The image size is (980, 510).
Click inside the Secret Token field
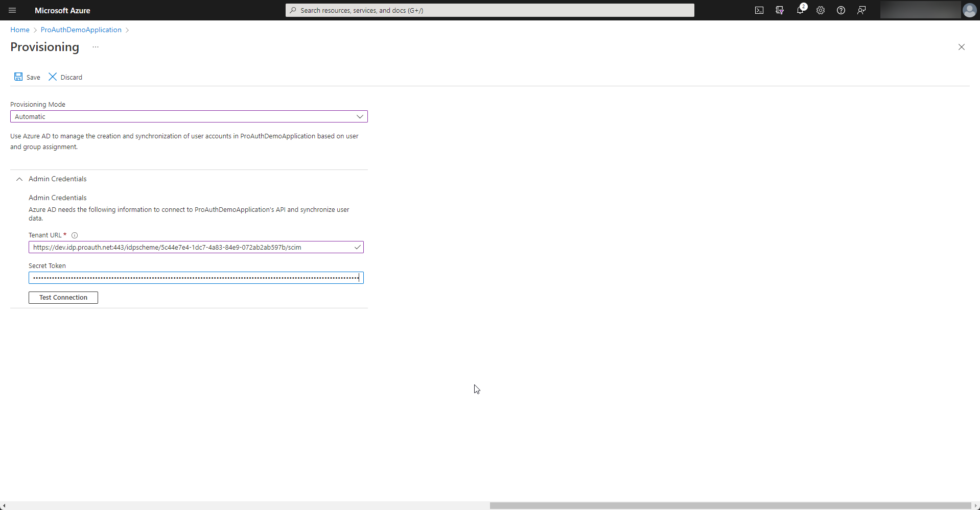pos(196,277)
